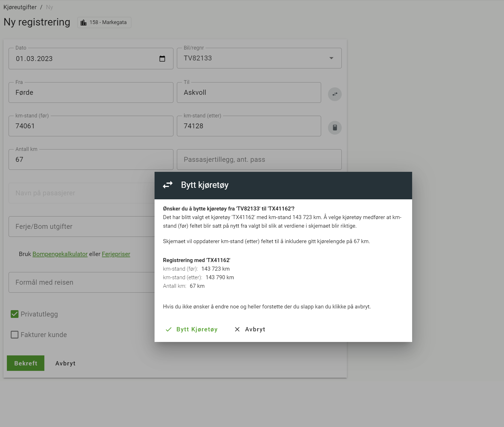504x427 pixels.
Task: Click the green Bekreft button
Action: point(26,363)
